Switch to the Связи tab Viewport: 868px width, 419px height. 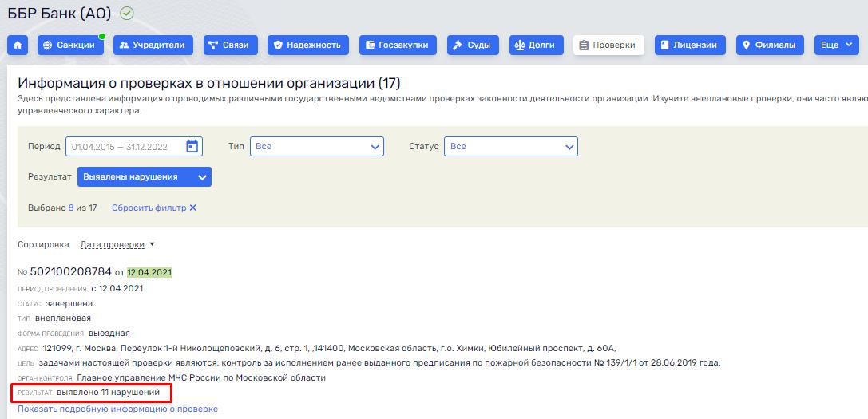[230, 45]
